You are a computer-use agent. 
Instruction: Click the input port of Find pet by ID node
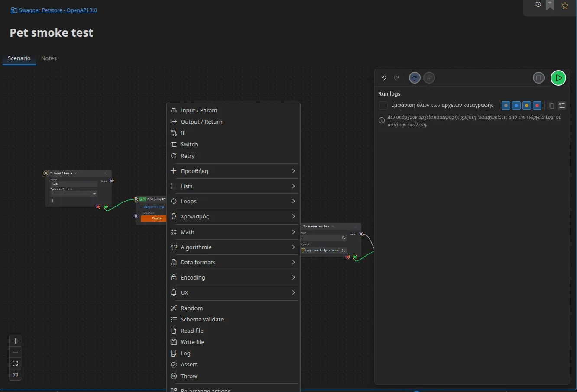point(136,199)
